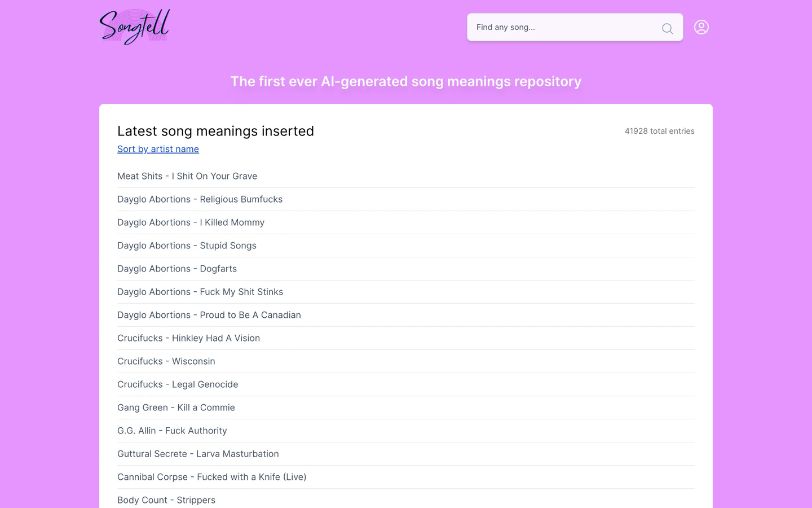Open 'Crucifucks - Legal Genocide' entry
Screen dimensions: 812x508
pyautogui.click(x=178, y=384)
